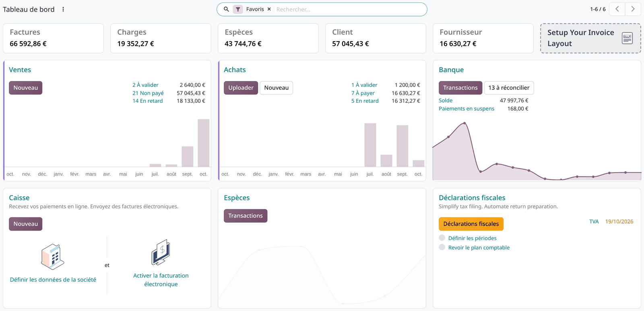644x311 pixels.
Task: Open Ventes 14 En retard link
Action: (148, 101)
